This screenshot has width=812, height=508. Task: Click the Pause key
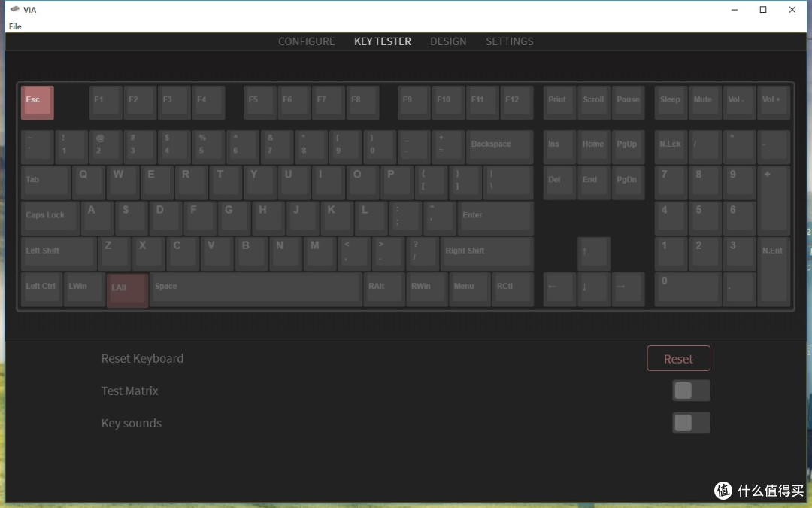[x=628, y=102]
